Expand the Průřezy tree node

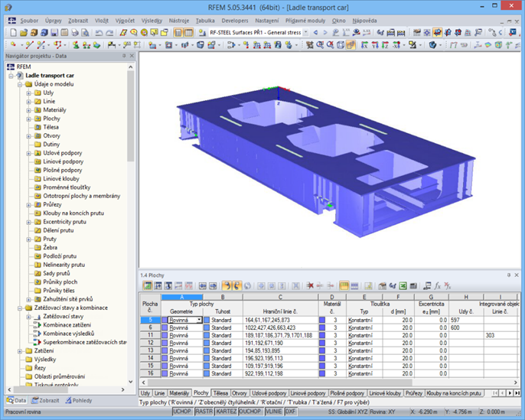(29, 205)
